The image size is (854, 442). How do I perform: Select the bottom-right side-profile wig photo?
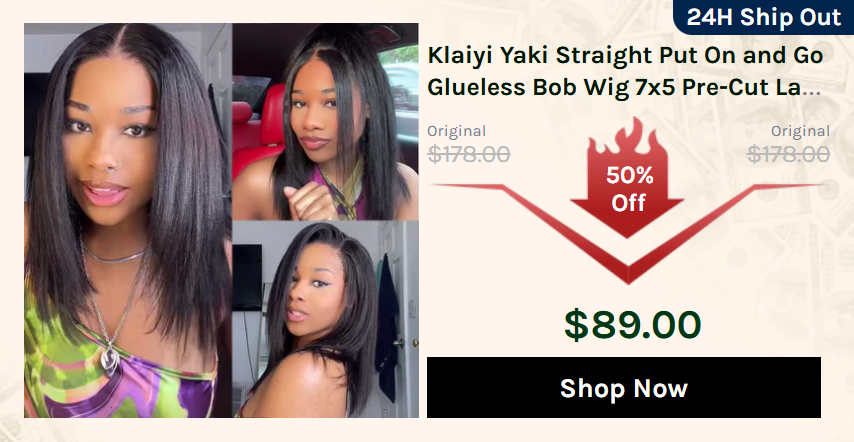[326, 320]
